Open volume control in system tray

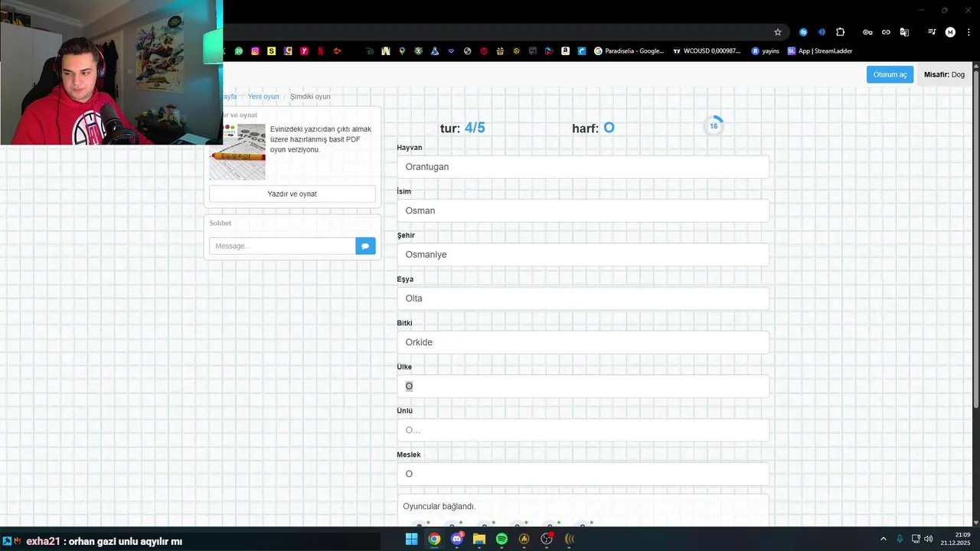tap(929, 539)
